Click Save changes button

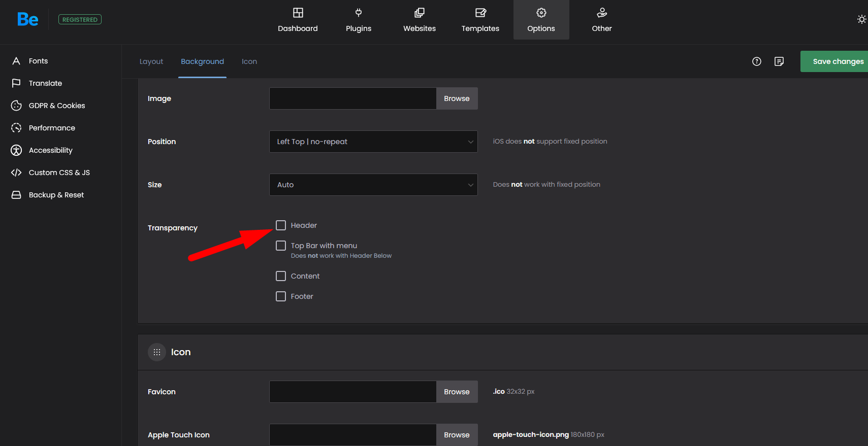834,61
